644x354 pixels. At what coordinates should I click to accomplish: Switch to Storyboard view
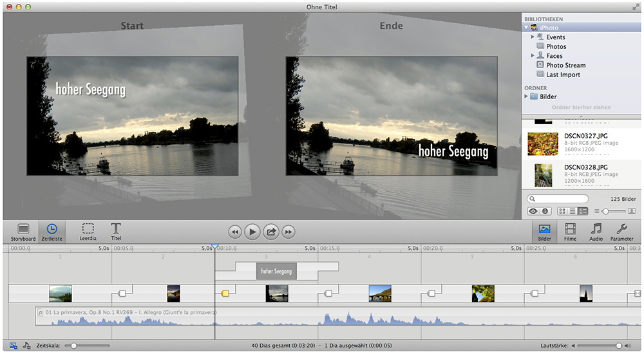(23, 231)
